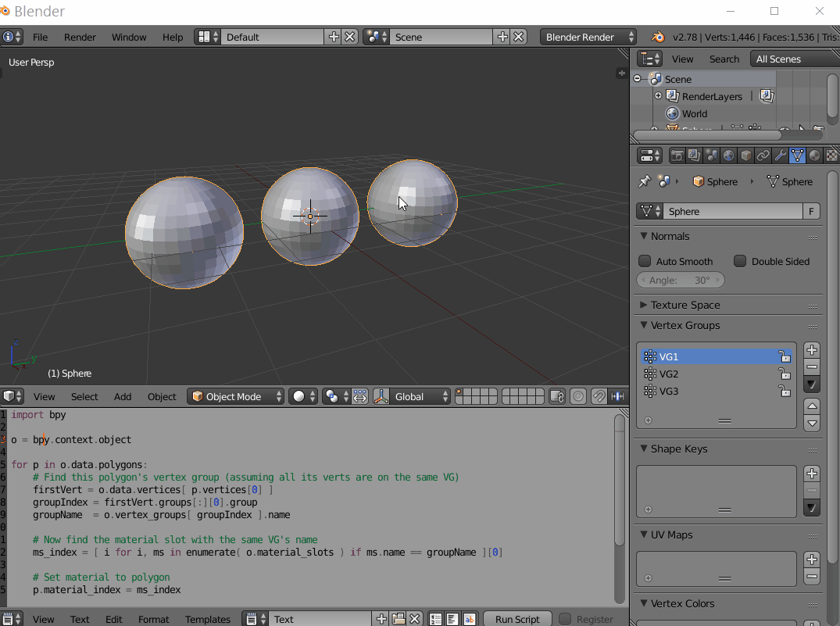Enable proportional editing in 3D View header
The image size is (840, 626).
577,396
